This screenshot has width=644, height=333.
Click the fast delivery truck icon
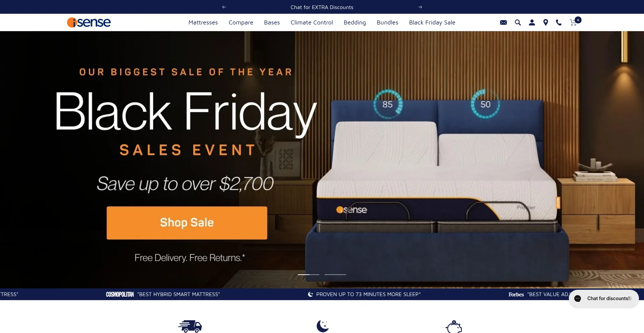[x=190, y=326]
